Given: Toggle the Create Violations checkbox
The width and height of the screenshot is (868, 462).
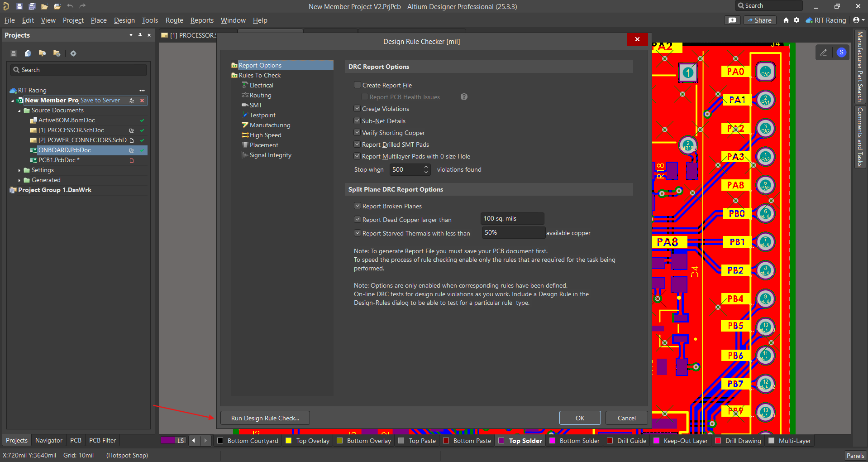Looking at the screenshot, I should [357, 109].
